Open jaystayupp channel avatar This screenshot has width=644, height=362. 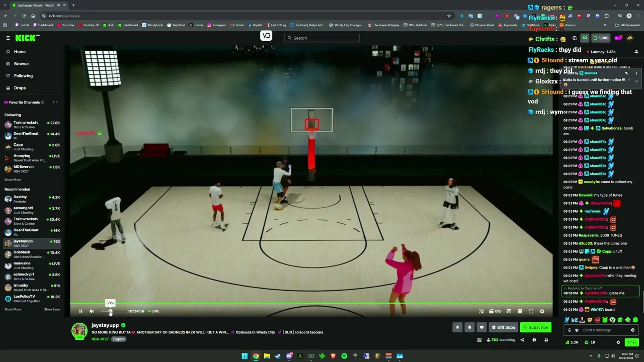[x=79, y=331]
